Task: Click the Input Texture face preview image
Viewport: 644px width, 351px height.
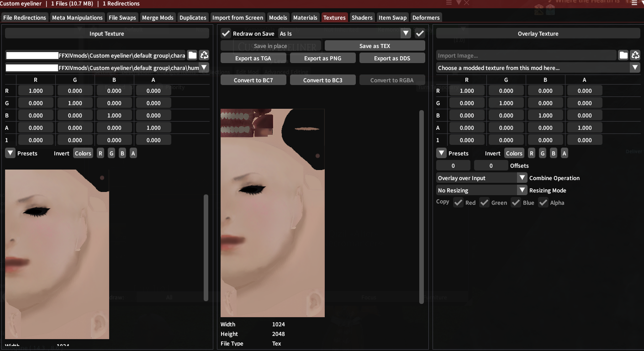Action: pos(57,254)
